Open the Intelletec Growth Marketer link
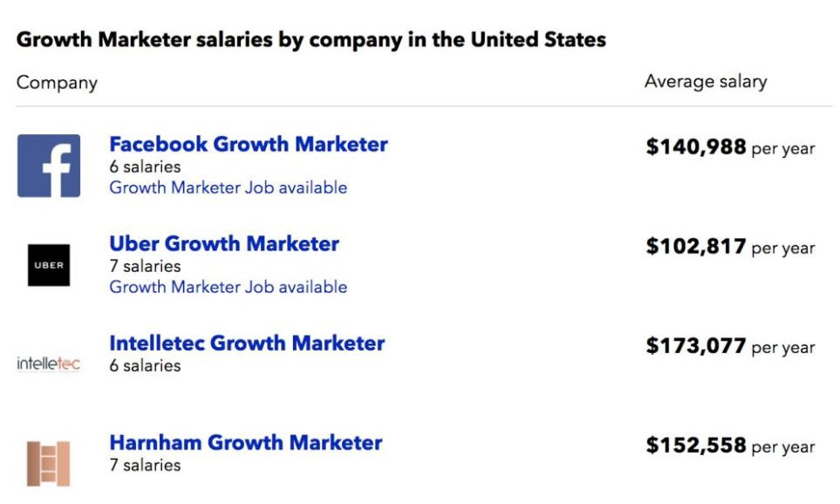The image size is (840, 504). [x=247, y=344]
